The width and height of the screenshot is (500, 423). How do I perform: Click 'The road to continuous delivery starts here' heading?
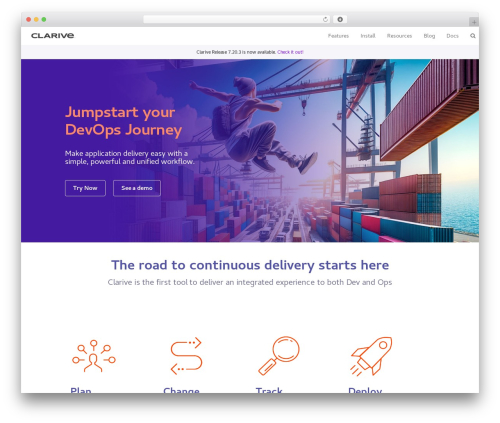pyautogui.click(x=250, y=265)
